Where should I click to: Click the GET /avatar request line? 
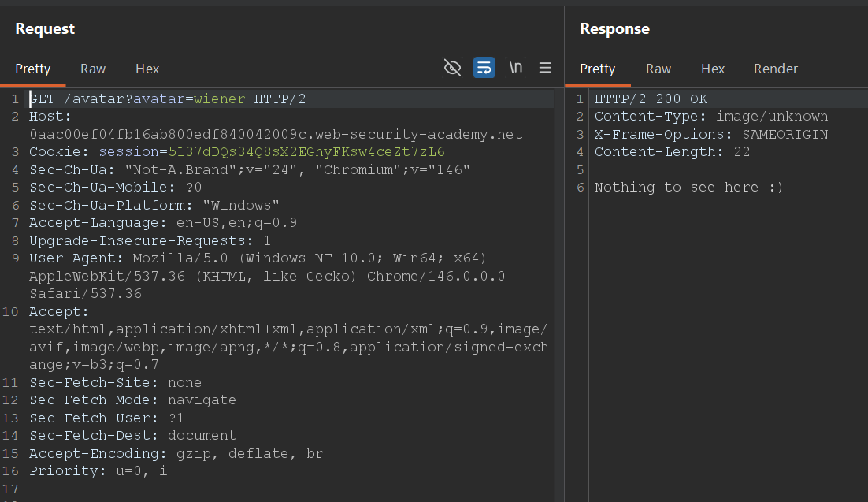pyautogui.click(x=167, y=99)
